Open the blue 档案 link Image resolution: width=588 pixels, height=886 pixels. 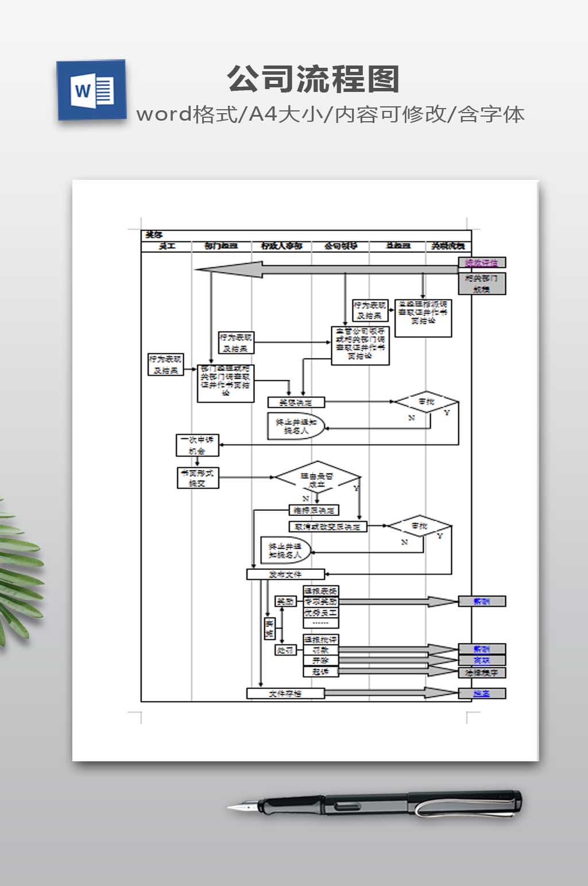[x=482, y=694]
